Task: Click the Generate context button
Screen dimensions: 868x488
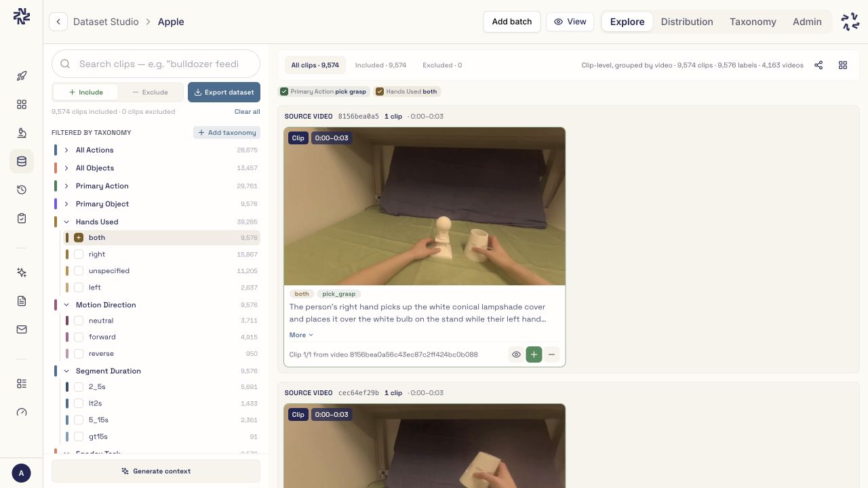Action: (x=156, y=471)
